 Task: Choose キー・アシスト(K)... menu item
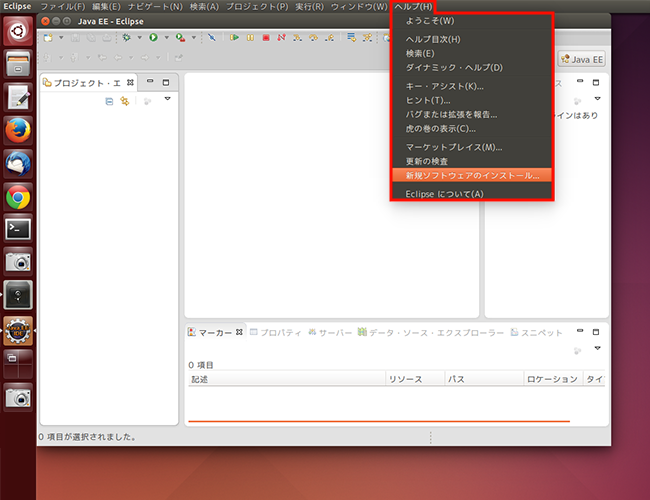tap(472, 86)
